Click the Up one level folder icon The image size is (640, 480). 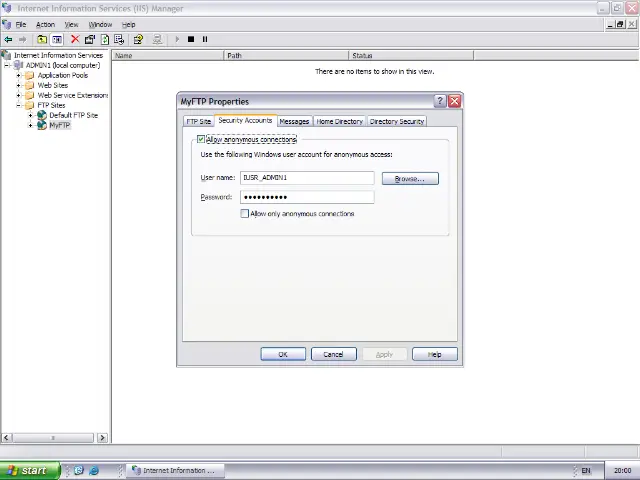[42, 40]
